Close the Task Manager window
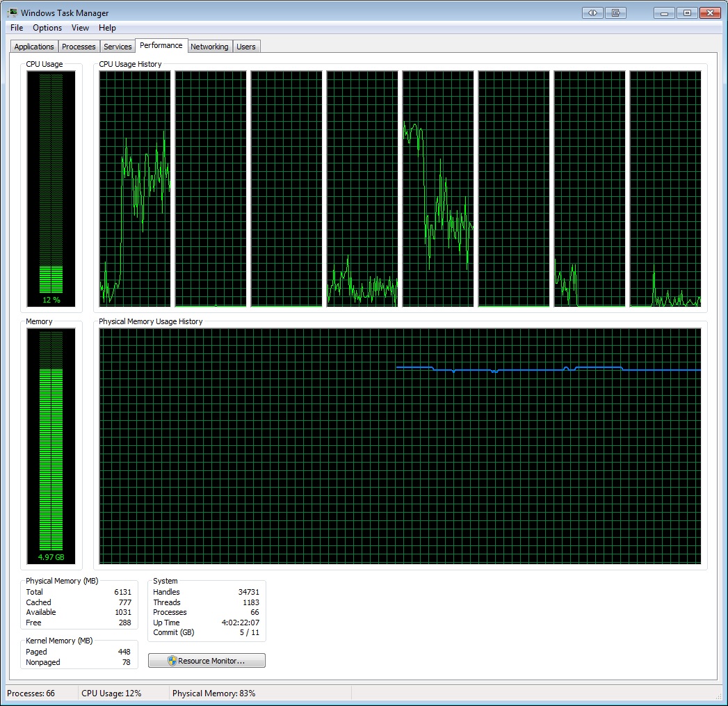 click(710, 13)
